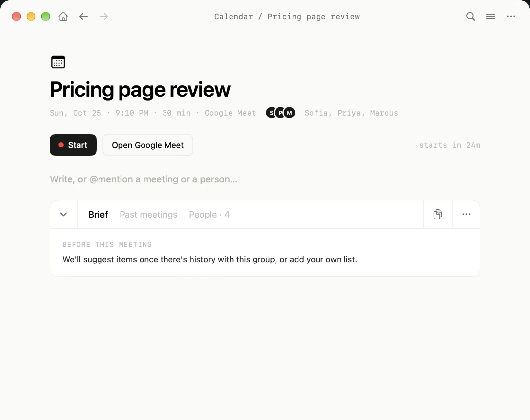Start recording with the Start button
Screen dimensions: 530x420
[x=73, y=145]
